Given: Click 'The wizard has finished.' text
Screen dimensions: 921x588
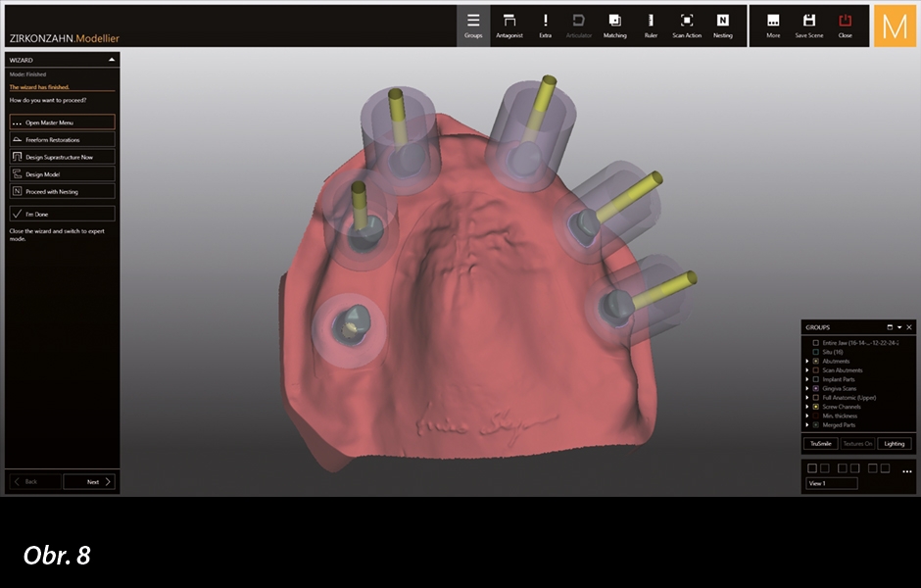Looking at the screenshot, I should 39,87.
